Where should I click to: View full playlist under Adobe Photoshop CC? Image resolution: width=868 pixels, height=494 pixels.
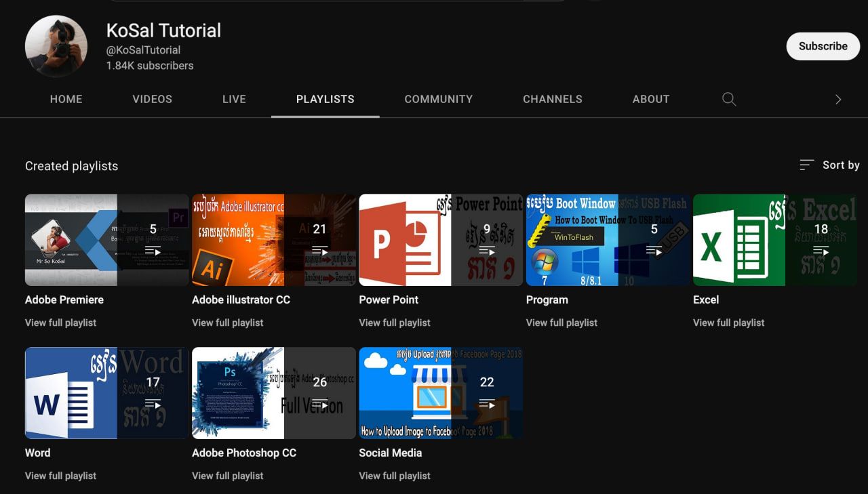tap(227, 476)
